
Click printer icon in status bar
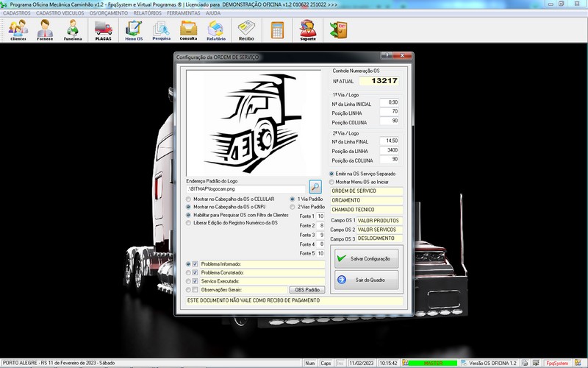pos(526,363)
